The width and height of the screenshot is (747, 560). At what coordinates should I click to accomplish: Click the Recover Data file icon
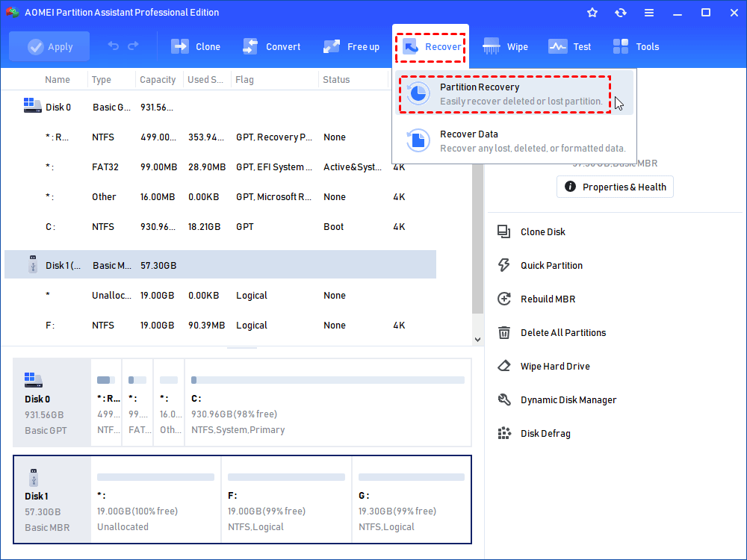418,140
